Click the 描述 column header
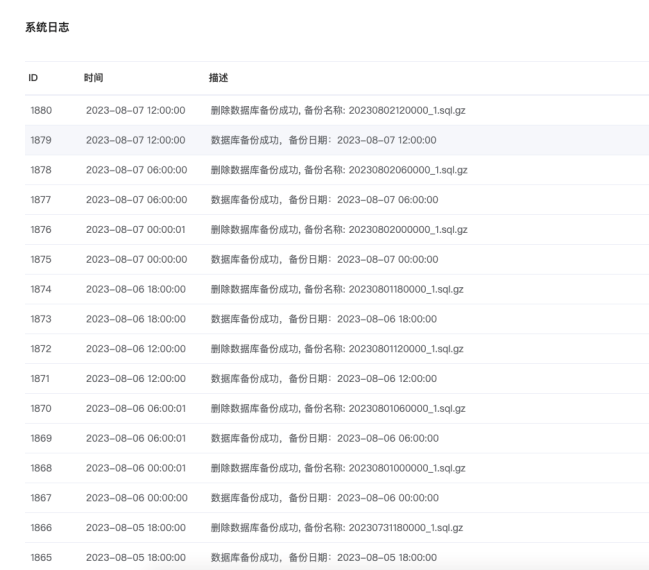Image resolution: width=649 pixels, height=570 pixels. [219, 77]
